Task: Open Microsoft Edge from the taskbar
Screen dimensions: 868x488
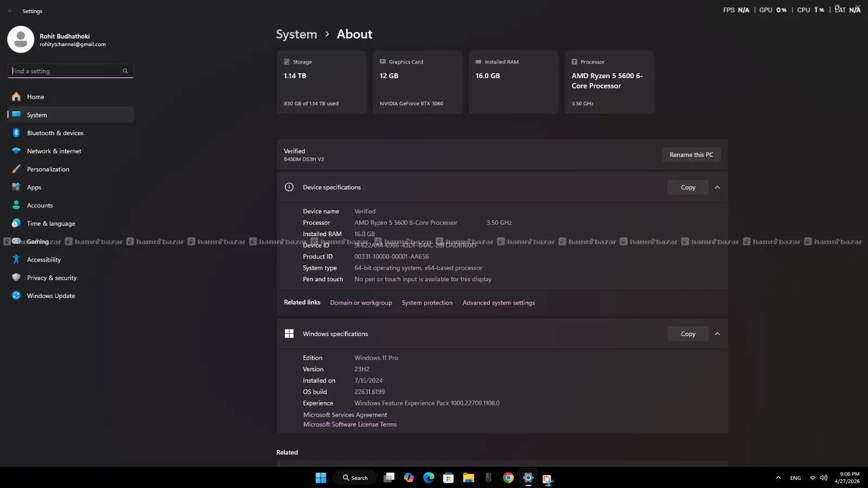Action: point(429,478)
